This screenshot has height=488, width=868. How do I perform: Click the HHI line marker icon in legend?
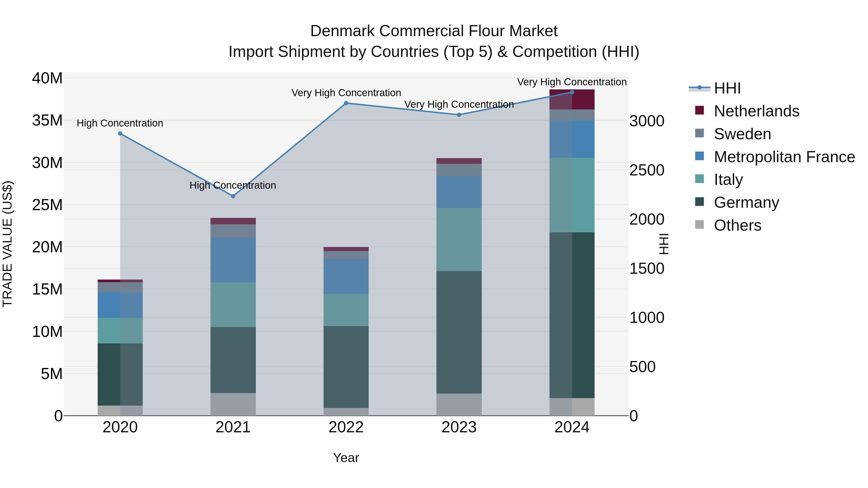tap(699, 87)
